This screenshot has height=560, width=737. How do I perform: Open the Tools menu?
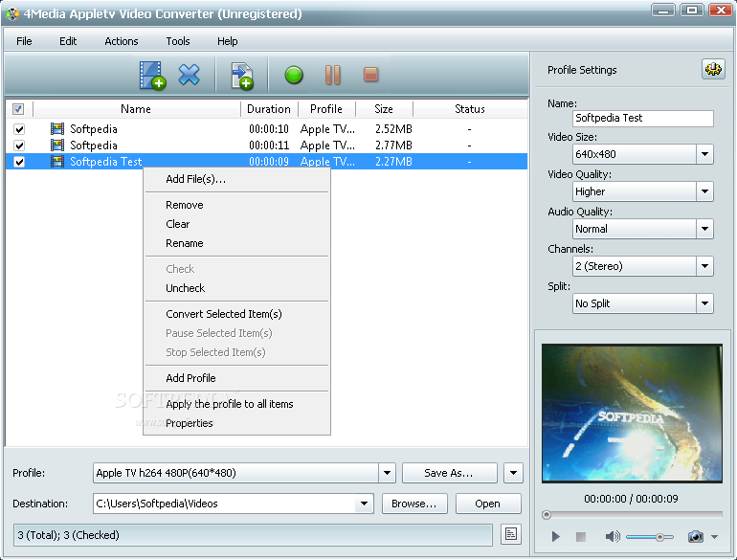(178, 41)
